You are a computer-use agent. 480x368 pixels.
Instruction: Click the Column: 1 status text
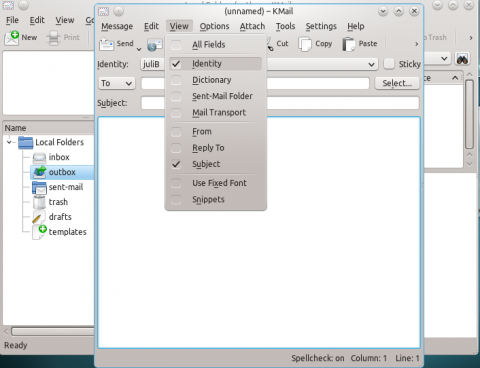coord(369,358)
